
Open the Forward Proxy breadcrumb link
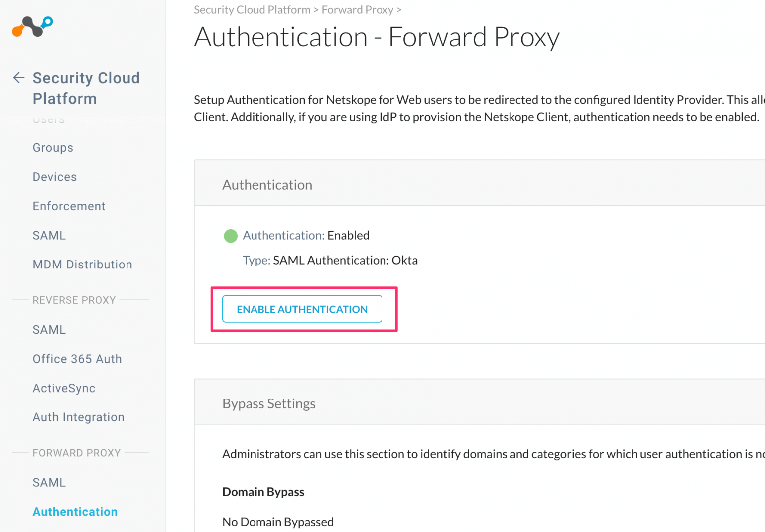tap(357, 9)
